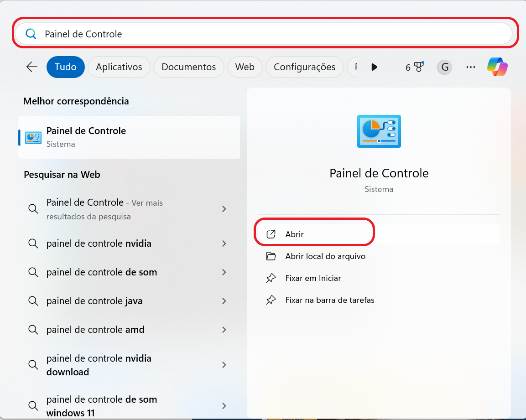Open the rewards trophy icon showing 6
Viewport: 526px width, 420px height.
click(414, 67)
